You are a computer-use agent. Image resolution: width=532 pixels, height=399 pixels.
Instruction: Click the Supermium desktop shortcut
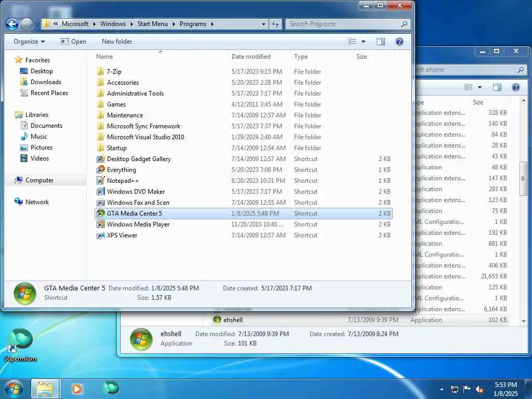[20, 345]
